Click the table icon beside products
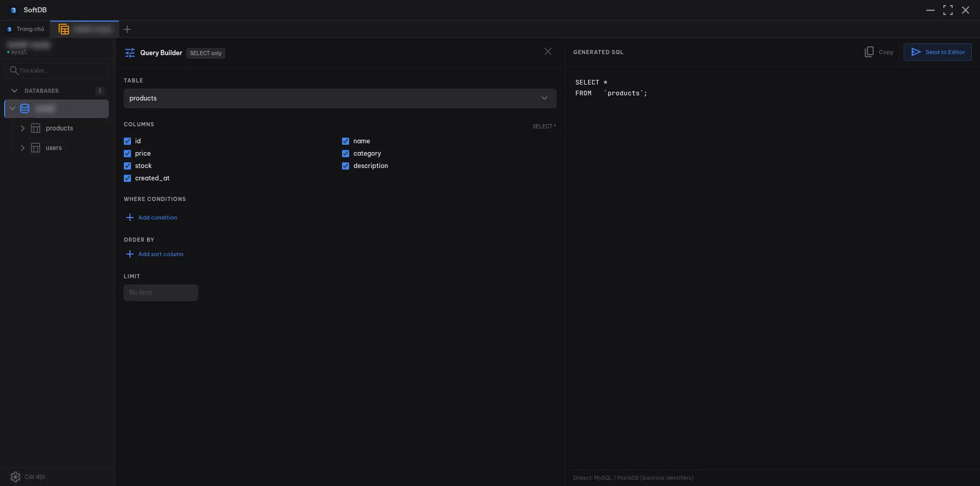This screenshot has width=980, height=486. [x=35, y=128]
